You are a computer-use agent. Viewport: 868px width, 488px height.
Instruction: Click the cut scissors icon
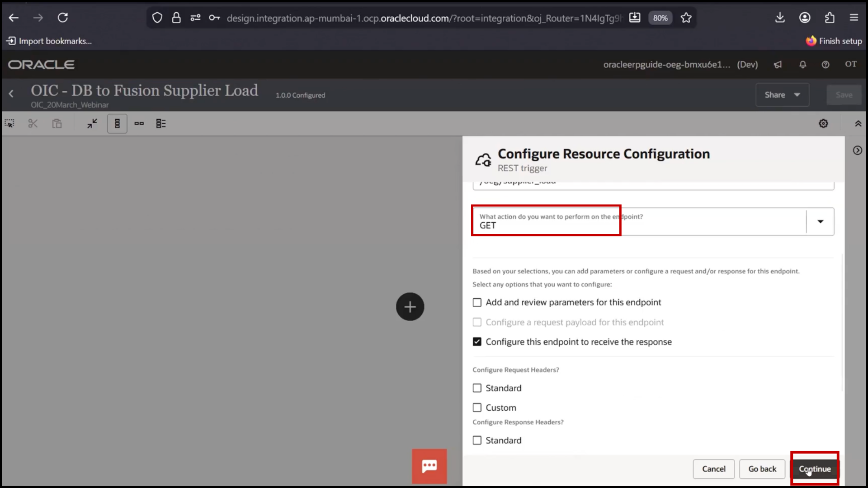pyautogui.click(x=33, y=123)
